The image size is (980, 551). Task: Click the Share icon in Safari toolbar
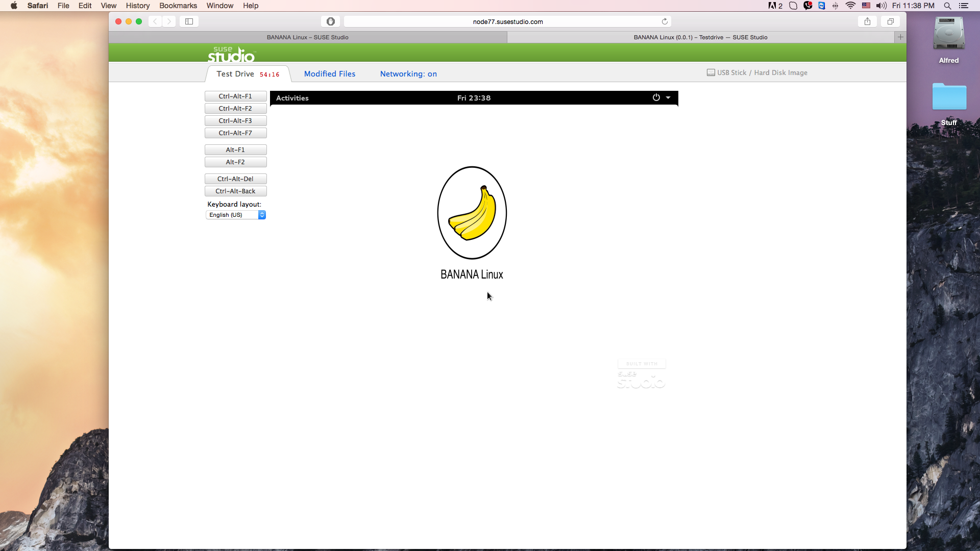coord(867,21)
